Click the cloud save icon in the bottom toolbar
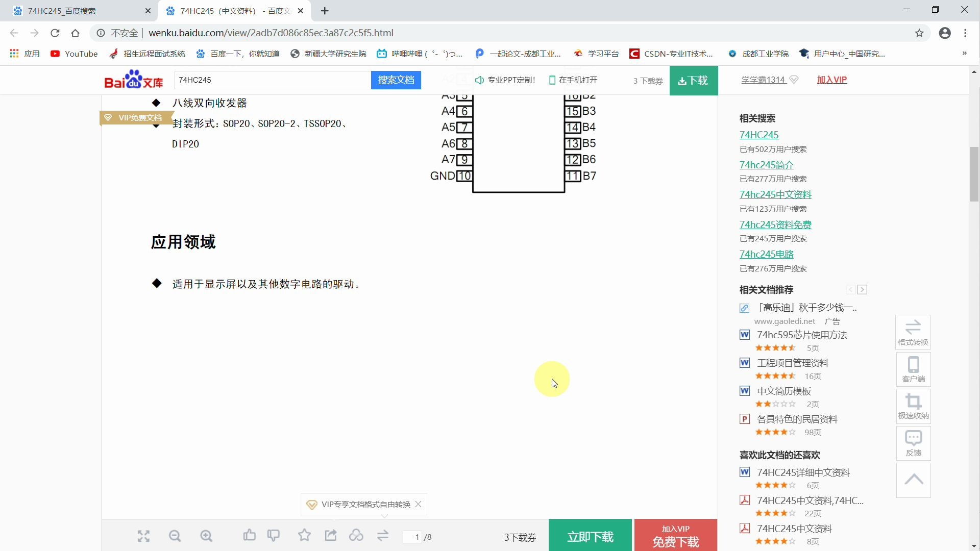The image size is (980, 551). (x=356, y=535)
